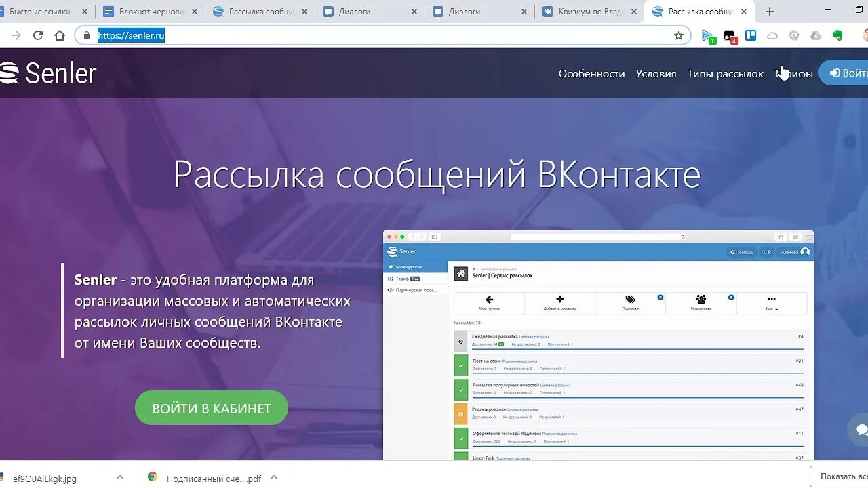Open the chat widget bubble at right edge
Image resolution: width=868 pixels, height=488 pixels.
(x=859, y=430)
